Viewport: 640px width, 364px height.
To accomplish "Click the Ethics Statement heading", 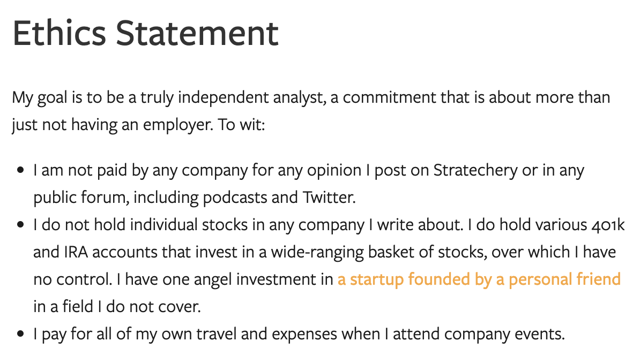I will pyautogui.click(x=146, y=33).
